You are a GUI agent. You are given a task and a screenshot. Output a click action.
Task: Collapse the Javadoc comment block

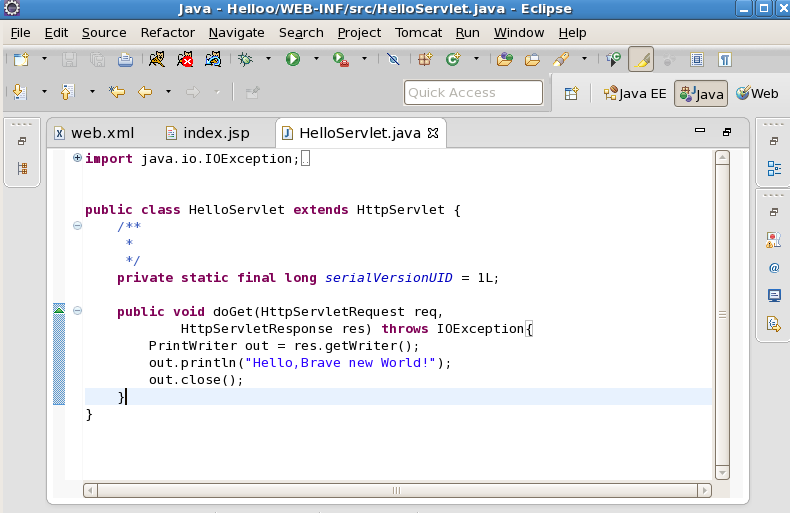(x=77, y=226)
